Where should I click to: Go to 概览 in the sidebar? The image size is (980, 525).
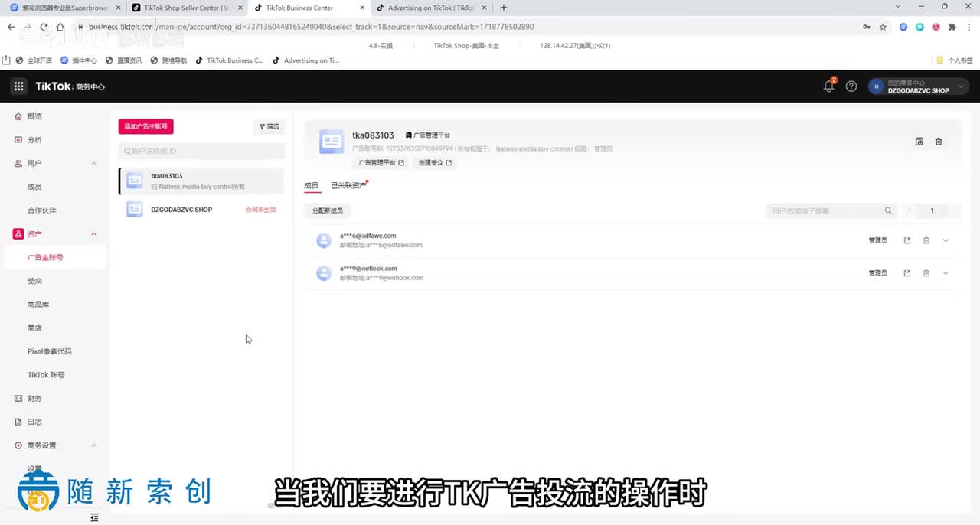[34, 116]
